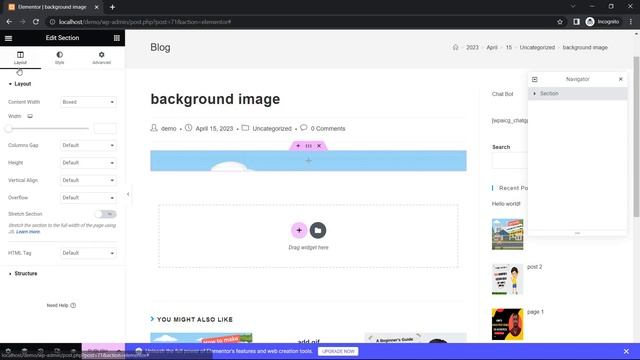Open the April breadcrumb link
The height and width of the screenshot is (360, 640).
[x=492, y=47]
